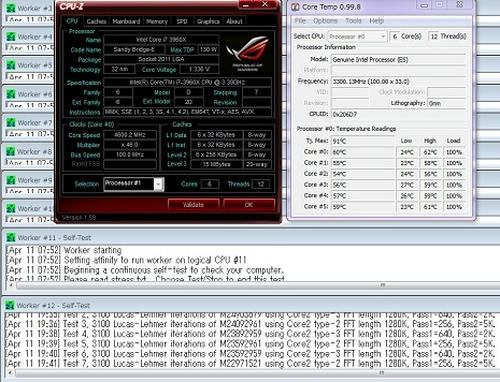The width and height of the screenshot is (500, 382).
Task: Click the Multiplier value x 46.0
Action: pos(130,145)
